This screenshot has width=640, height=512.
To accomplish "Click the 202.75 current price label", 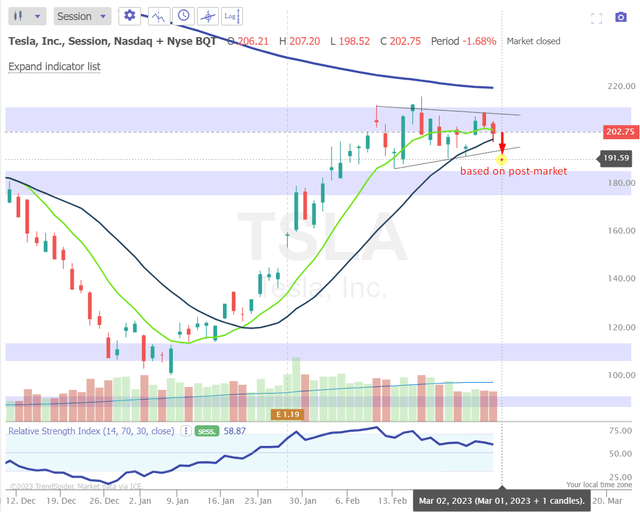I will (x=620, y=131).
